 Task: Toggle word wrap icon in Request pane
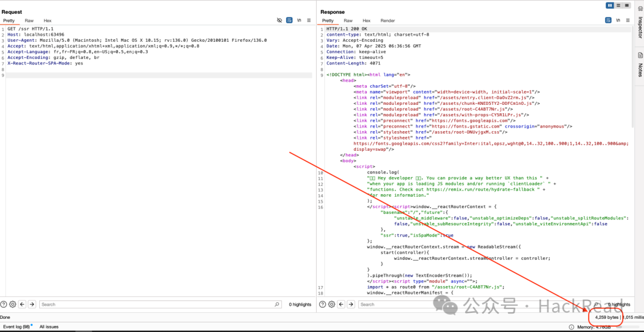pos(289,20)
